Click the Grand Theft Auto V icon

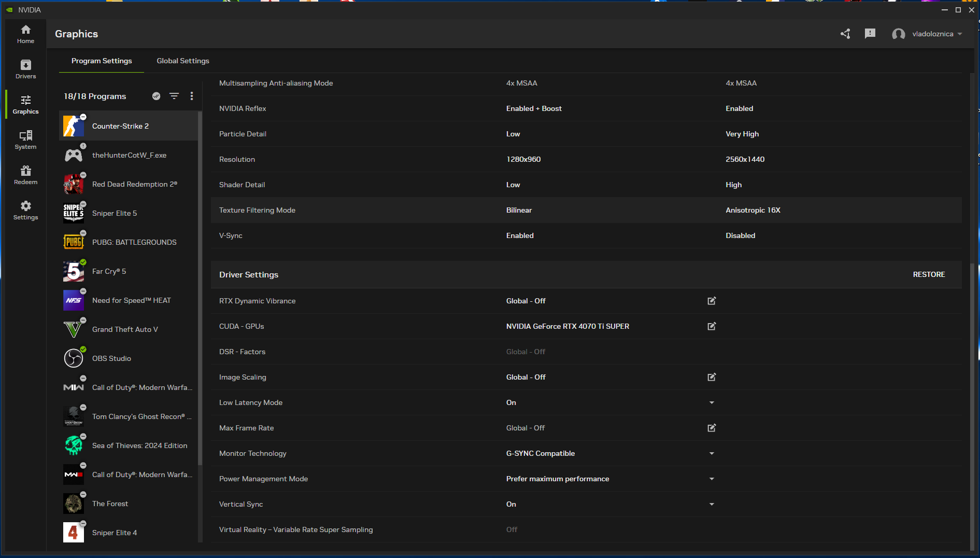point(73,329)
